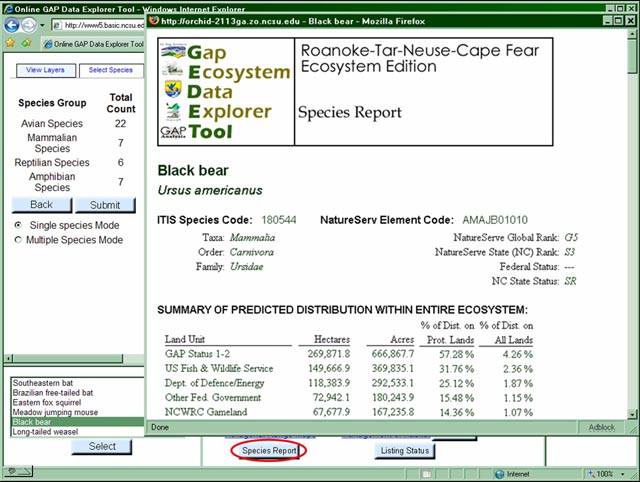Click the GAP Analysis logo in report header

click(x=173, y=132)
